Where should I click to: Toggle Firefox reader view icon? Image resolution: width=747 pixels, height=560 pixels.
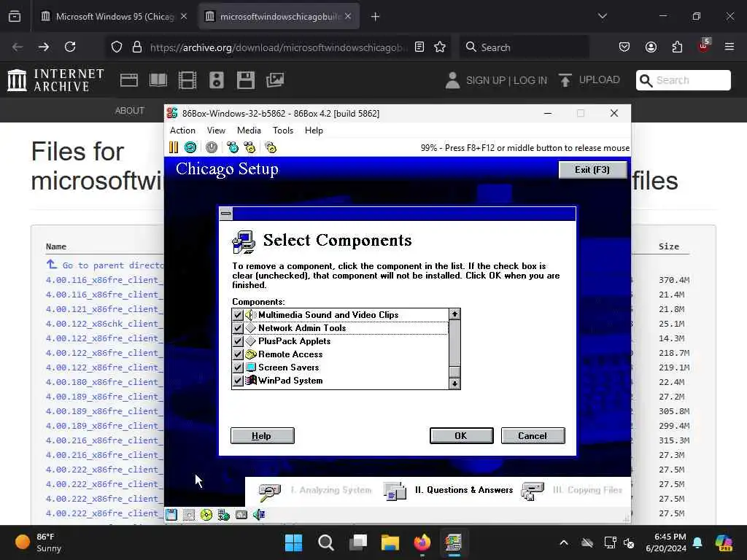(419, 47)
